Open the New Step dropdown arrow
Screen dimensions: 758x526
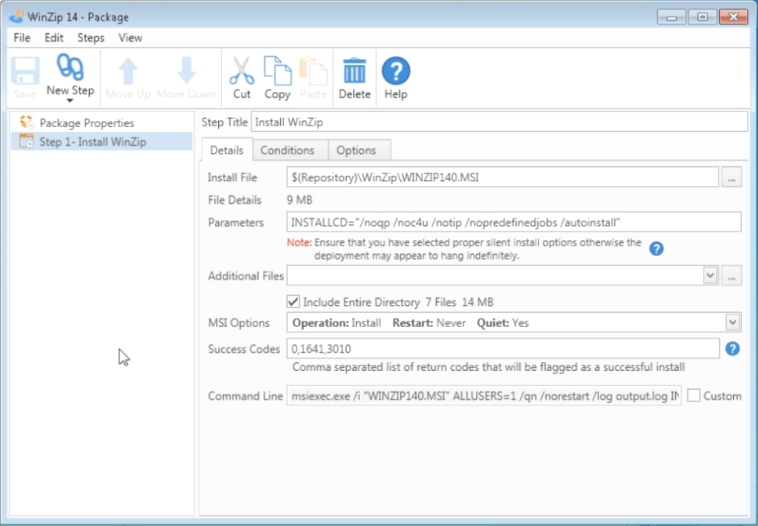tap(70, 101)
